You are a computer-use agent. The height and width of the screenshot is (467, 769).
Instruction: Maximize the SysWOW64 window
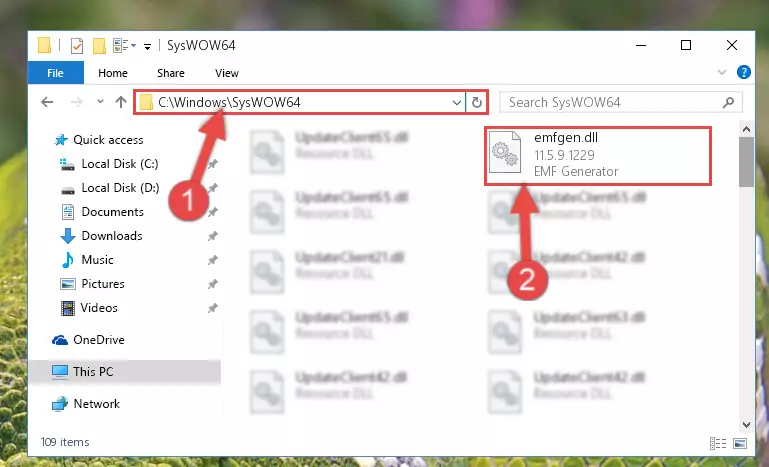pos(686,45)
